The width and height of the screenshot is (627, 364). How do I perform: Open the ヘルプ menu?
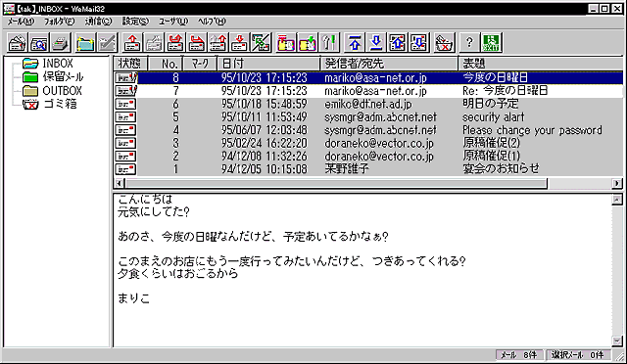[212, 22]
